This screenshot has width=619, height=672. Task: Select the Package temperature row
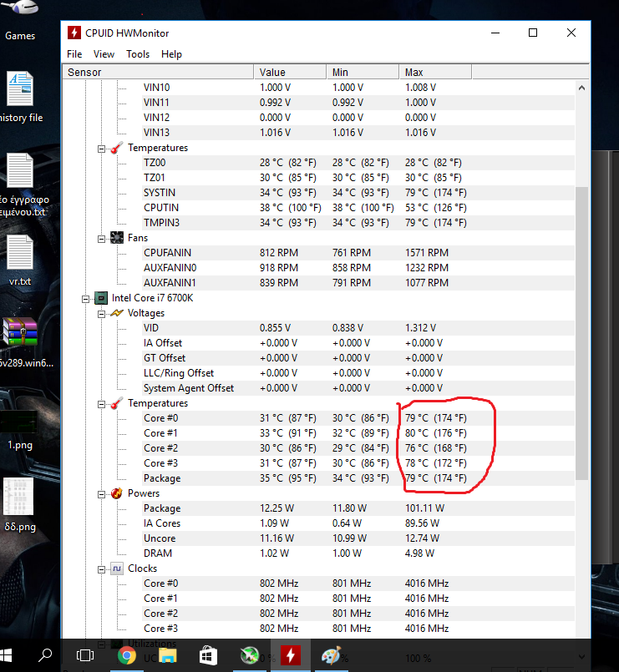pos(317,478)
